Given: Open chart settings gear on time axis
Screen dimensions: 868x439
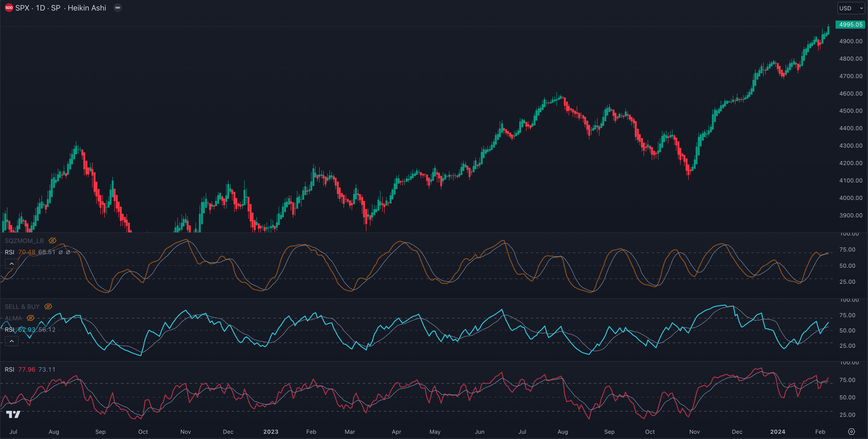Looking at the screenshot, I should click(x=851, y=432).
